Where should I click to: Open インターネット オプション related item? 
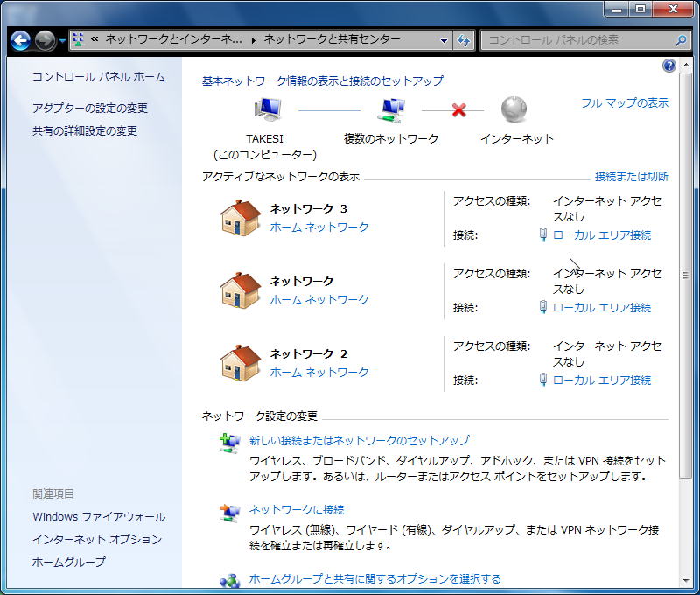97,540
